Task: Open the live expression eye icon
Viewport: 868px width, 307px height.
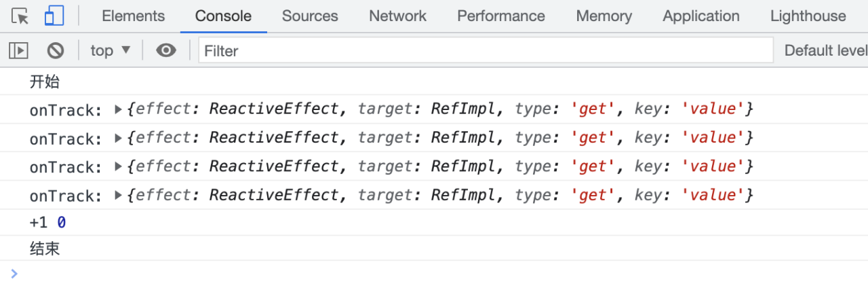Action: pyautogui.click(x=166, y=50)
